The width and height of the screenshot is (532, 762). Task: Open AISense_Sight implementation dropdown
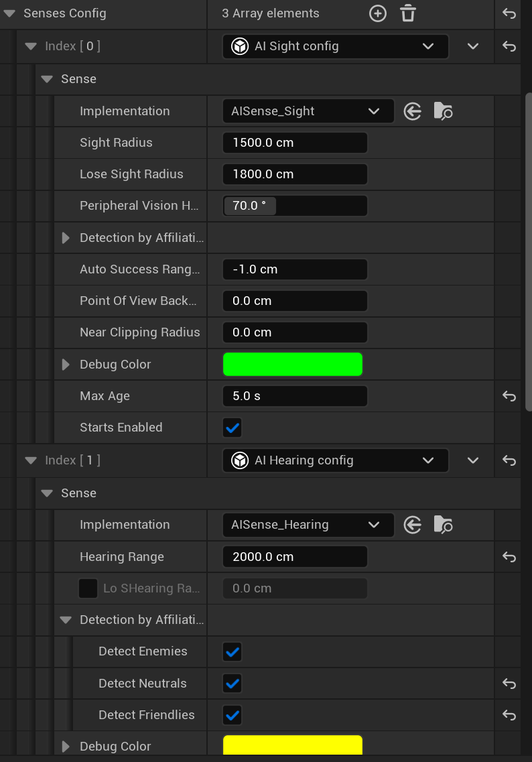coord(308,111)
